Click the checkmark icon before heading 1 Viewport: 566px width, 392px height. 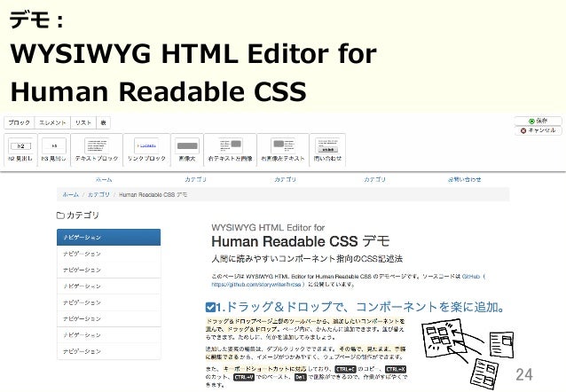coord(210,307)
